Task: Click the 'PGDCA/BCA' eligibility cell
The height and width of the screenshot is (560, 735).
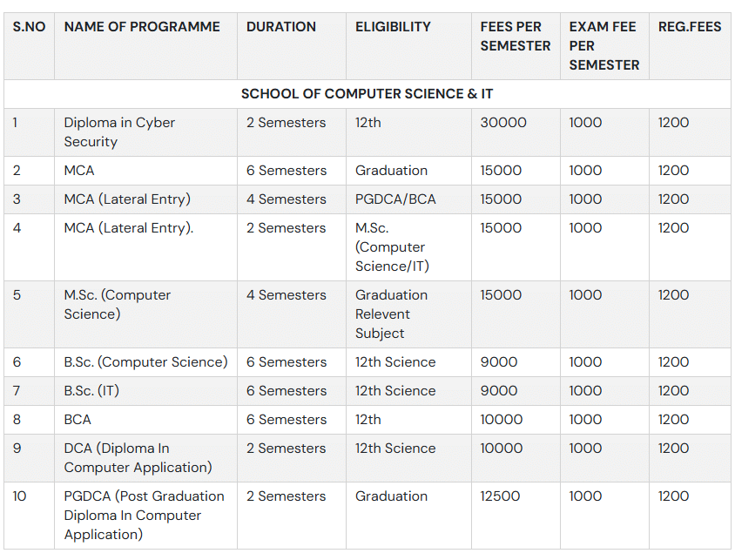Action: tap(395, 199)
